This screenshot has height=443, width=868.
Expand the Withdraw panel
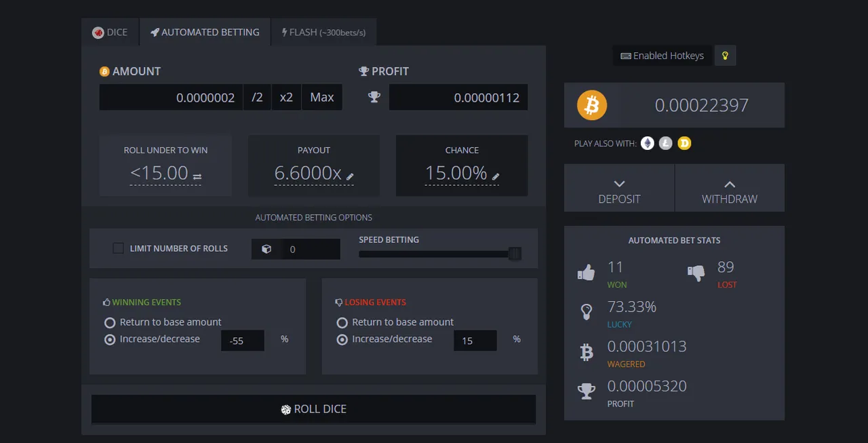click(730, 188)
